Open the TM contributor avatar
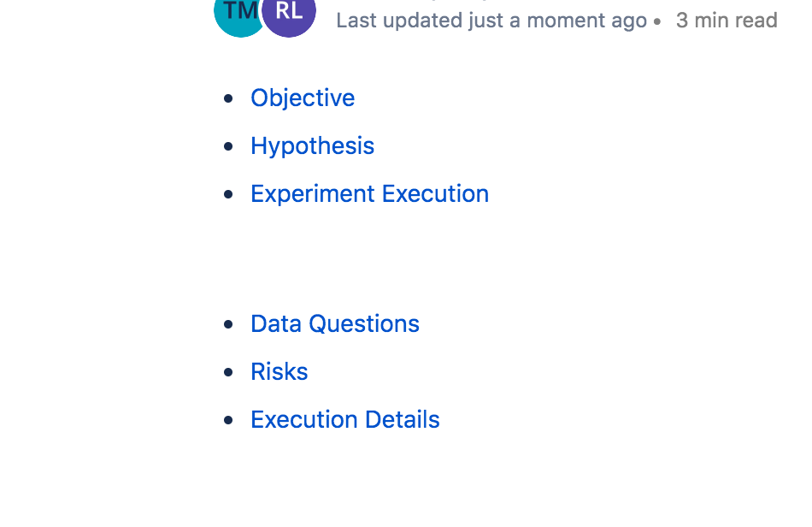 238,14
